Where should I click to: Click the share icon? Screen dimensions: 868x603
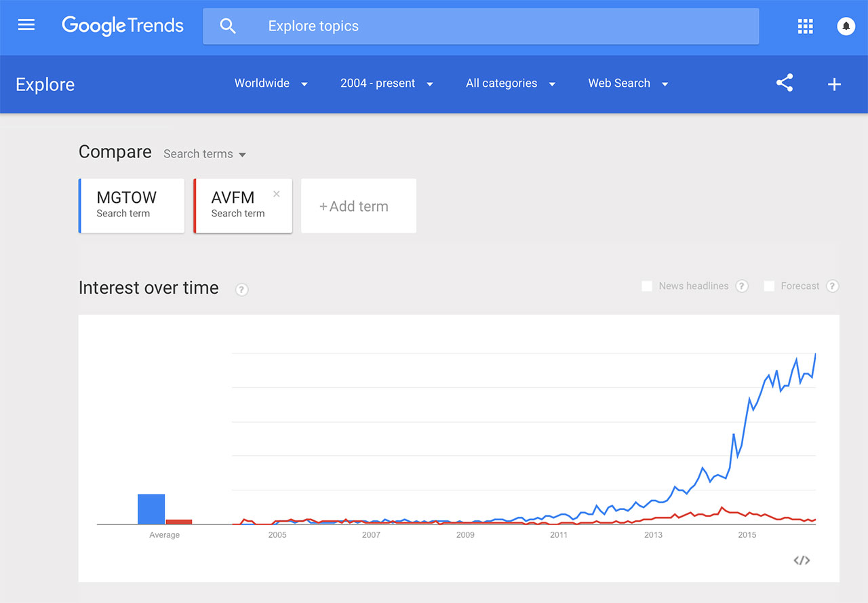(785, 83)
